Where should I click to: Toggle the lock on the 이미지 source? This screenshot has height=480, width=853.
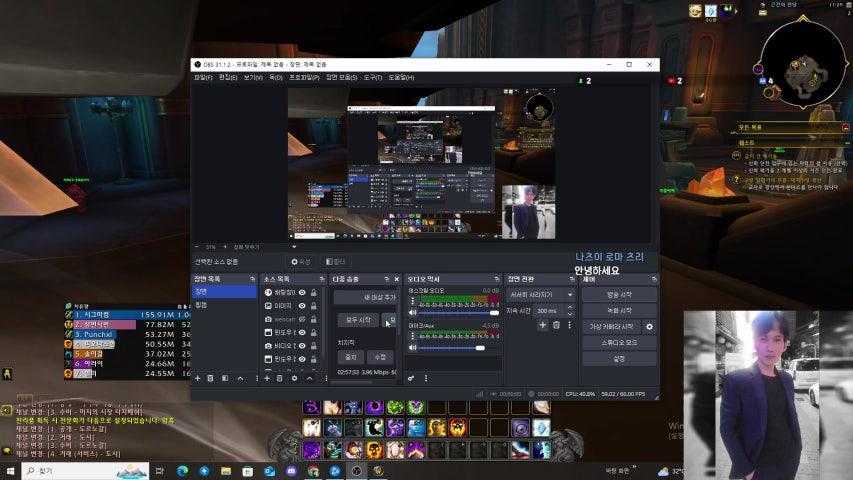click(314, 306)
